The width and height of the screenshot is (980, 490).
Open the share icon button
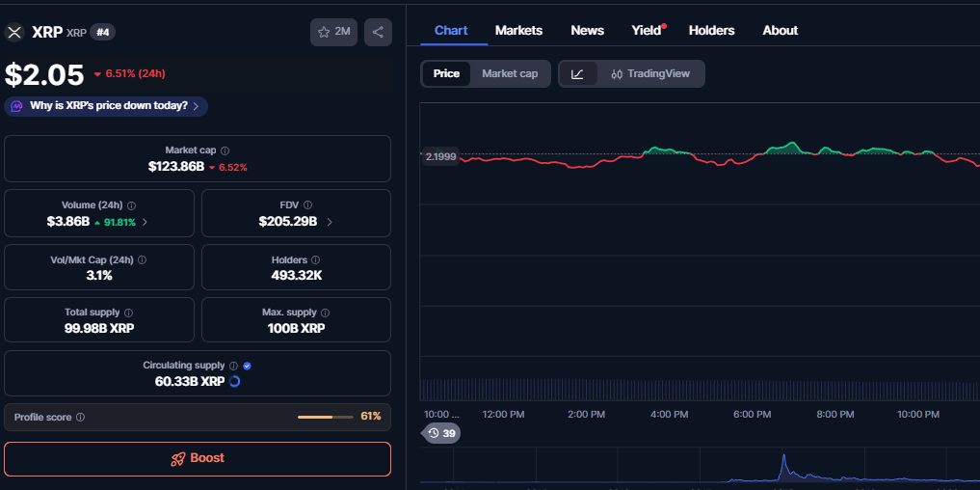[x=378, y=32]
